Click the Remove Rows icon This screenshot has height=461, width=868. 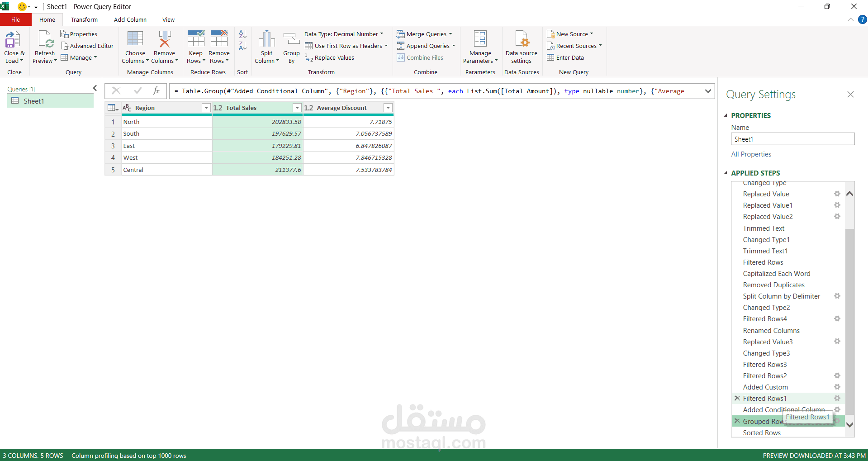(x=219, y=39)
